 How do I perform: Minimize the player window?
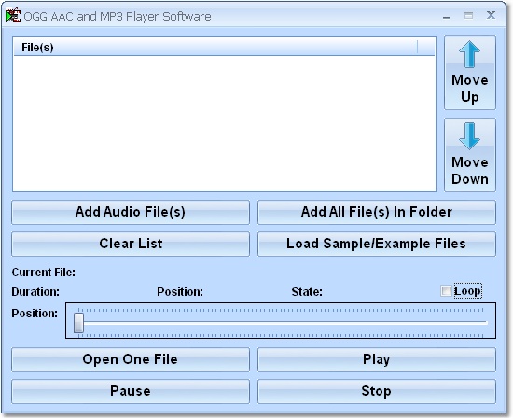(446, 16)
